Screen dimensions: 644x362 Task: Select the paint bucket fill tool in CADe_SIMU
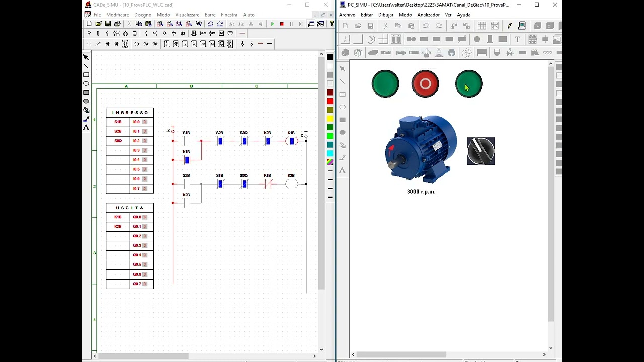coord(86,110)
